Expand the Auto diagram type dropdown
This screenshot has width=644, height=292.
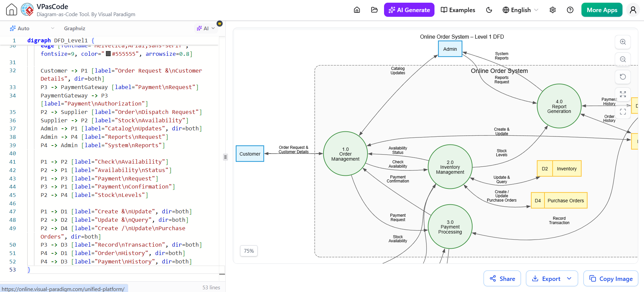click(32, 28)
